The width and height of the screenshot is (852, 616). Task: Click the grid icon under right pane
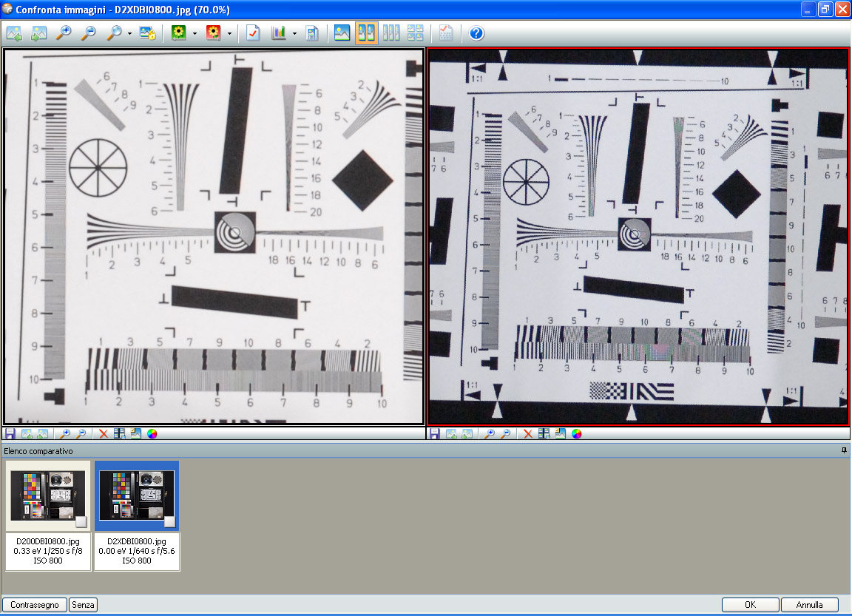544,433
